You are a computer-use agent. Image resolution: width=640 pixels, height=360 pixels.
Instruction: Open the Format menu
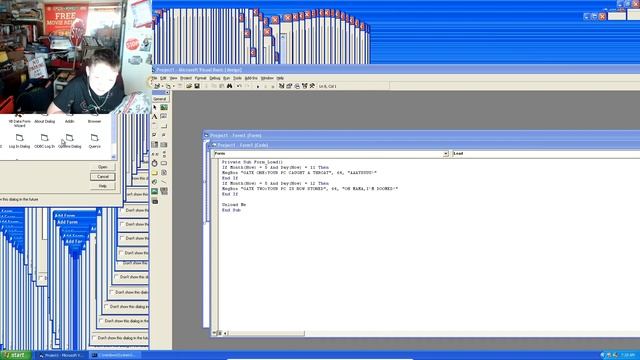pyautogui.click(x=200, y=78)
